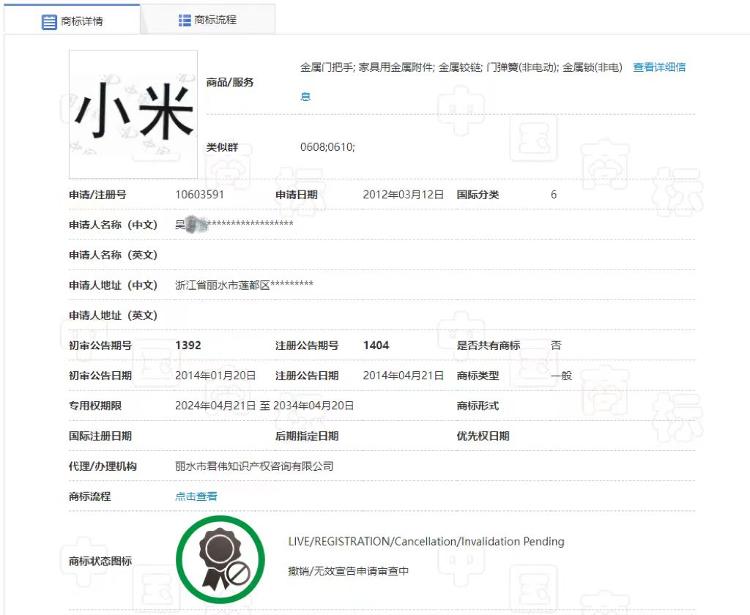Click the 是否共有商标 value 否
Viewport: 750px width, 615px height.
[556, 345]
